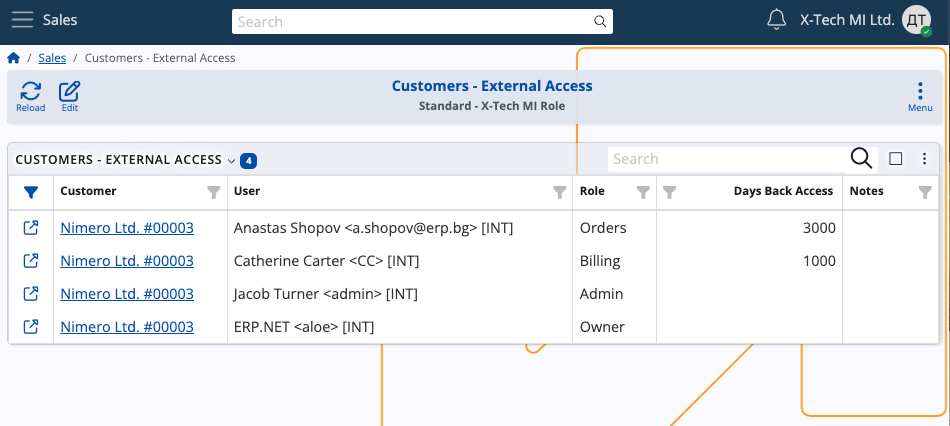
Task: Open ERP.NET row via external-link icon
Action: pos(31,327)
